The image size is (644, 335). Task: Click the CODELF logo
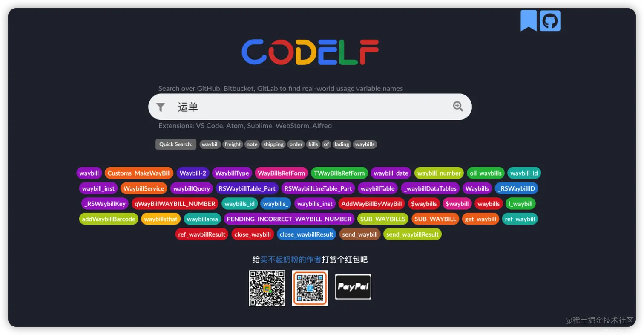[x=310, y=52]
